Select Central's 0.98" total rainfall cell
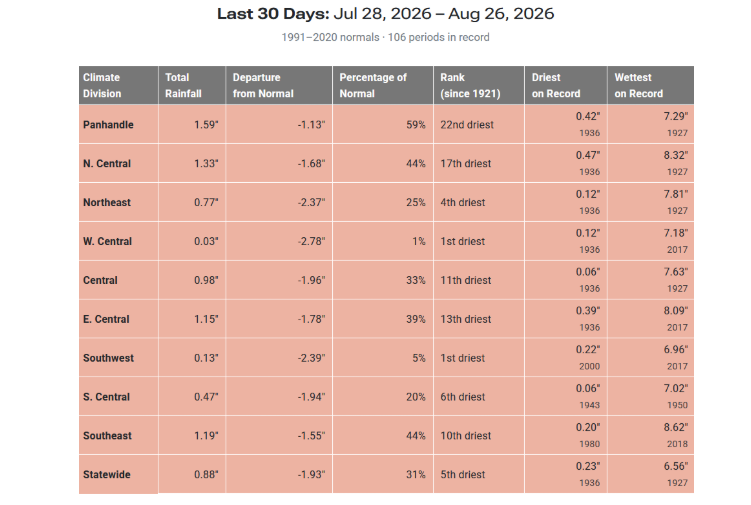This screenshot has width=751, height=505. [x=192, y=280]
